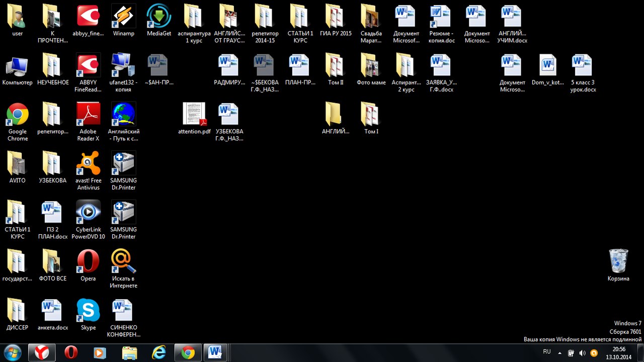Screen dimensions: 644x362
Task: Select the К ПРОЧТЕН... folder
Action: pos(53,23)
